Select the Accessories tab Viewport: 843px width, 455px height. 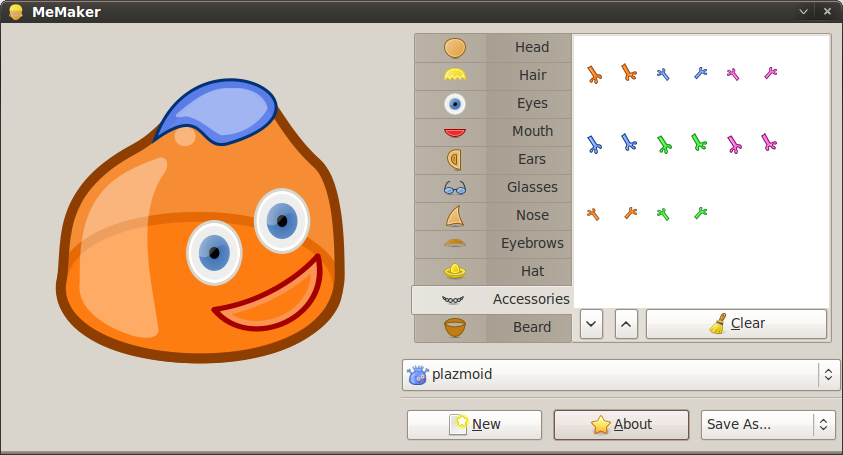pyautogui.click(x=492, y=300)
